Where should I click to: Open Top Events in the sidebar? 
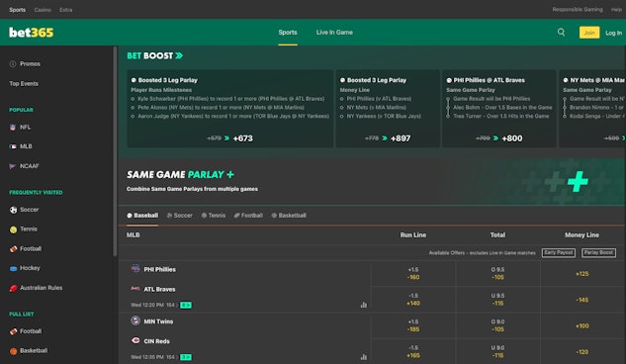[24, 83]
